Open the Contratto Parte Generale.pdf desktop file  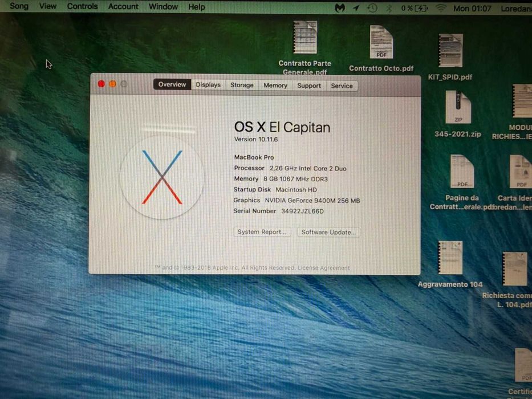305,37
